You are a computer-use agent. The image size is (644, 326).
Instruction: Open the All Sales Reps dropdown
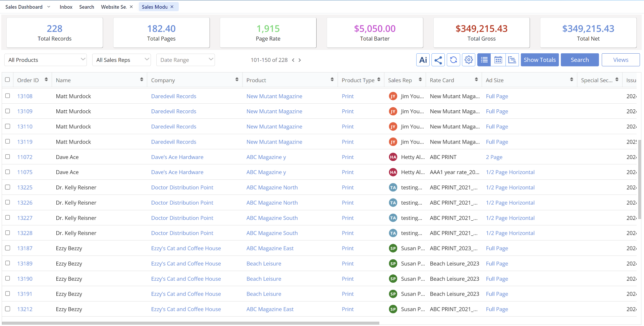121,60
